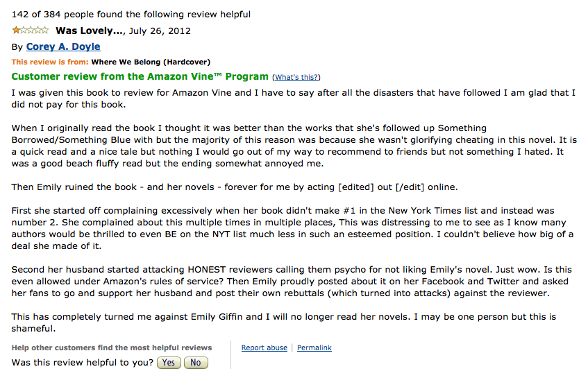Image resolution: width=588 pixels, height=378 pixels.
Task: Open the review Permalink
Action: (314, 348)
